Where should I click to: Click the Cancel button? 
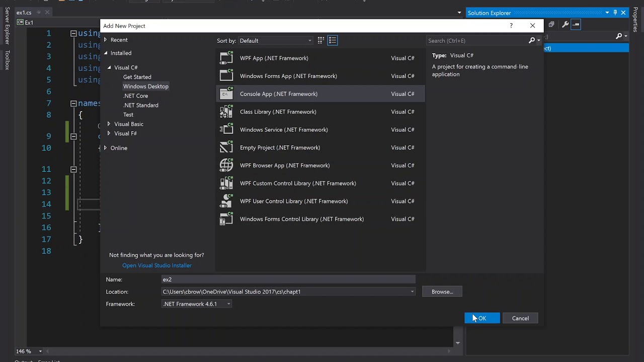520,318
